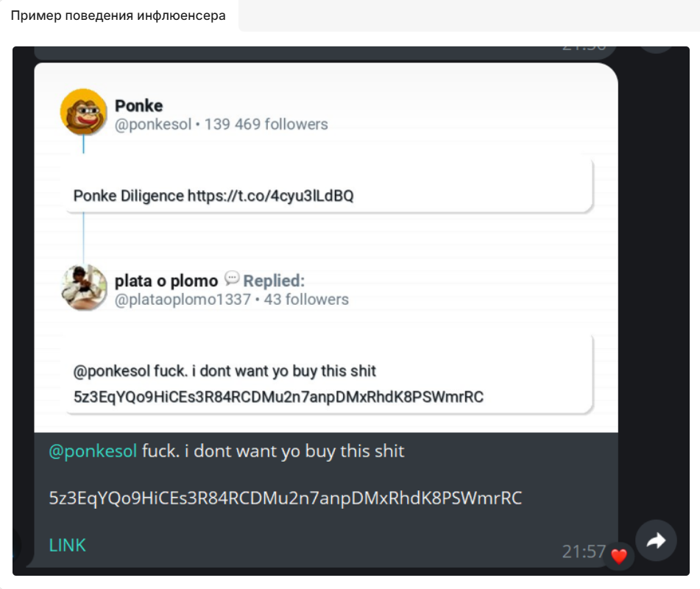
Task: Click the 21:57 message timestamp
Action: coord(584,551)
